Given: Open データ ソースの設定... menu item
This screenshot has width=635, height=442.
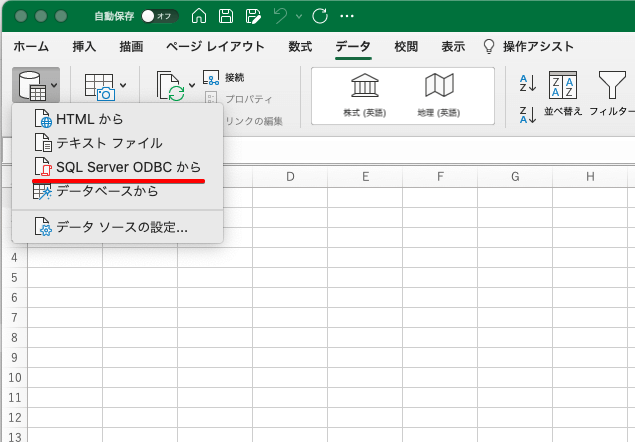Looking at the screenshot, I should (x=117, y=227).
